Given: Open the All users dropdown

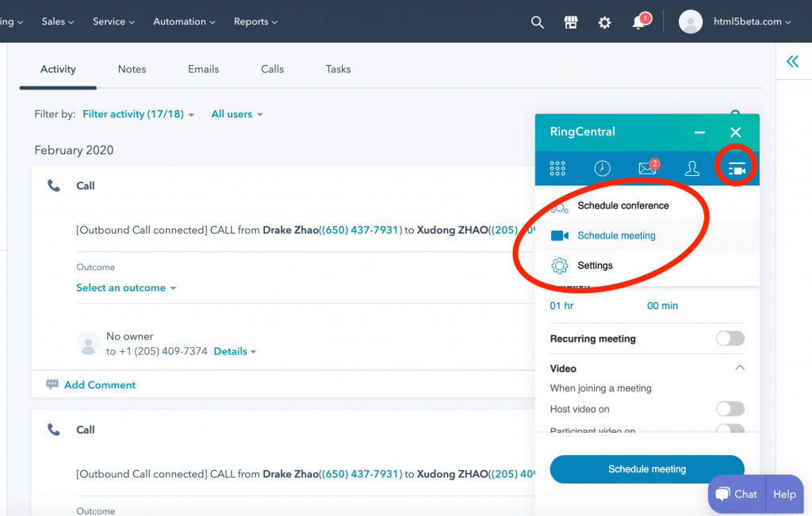Looking at the screenshot, I should coord(236,114).
